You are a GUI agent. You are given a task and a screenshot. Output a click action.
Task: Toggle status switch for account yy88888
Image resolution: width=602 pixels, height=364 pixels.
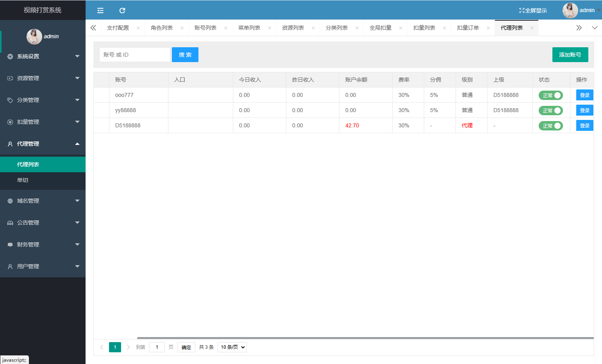[551, 111]
